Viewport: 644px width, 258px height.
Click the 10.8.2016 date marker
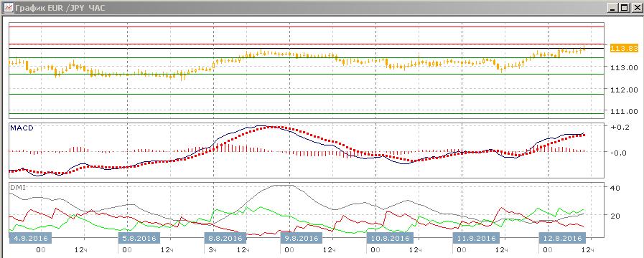click(389, 238)
